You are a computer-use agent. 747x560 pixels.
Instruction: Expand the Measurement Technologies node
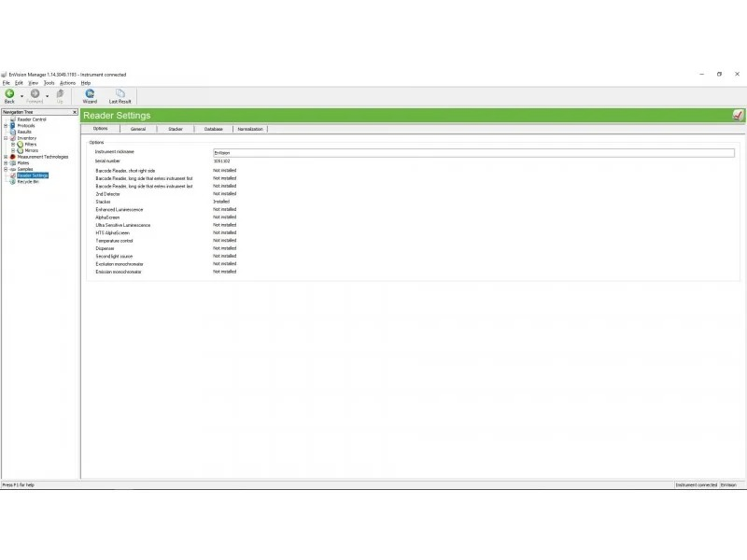pyautogui.click(x=6, y=157)
